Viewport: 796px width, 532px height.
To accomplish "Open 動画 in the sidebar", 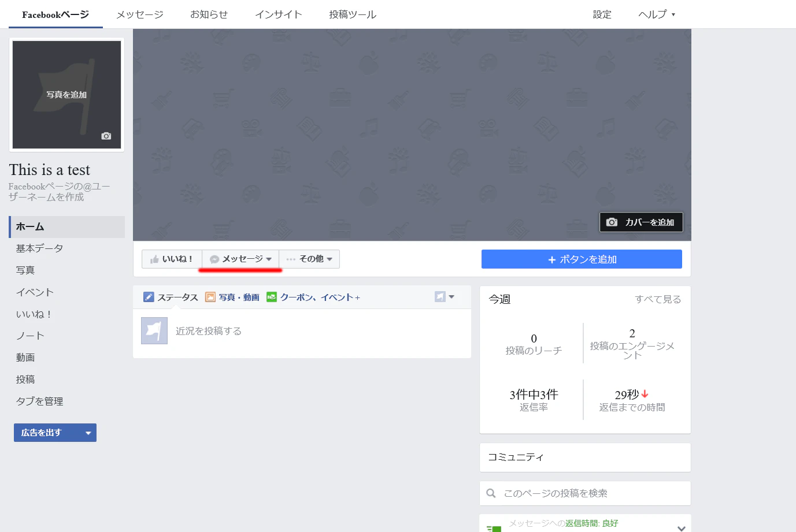I will pos(25,358).
